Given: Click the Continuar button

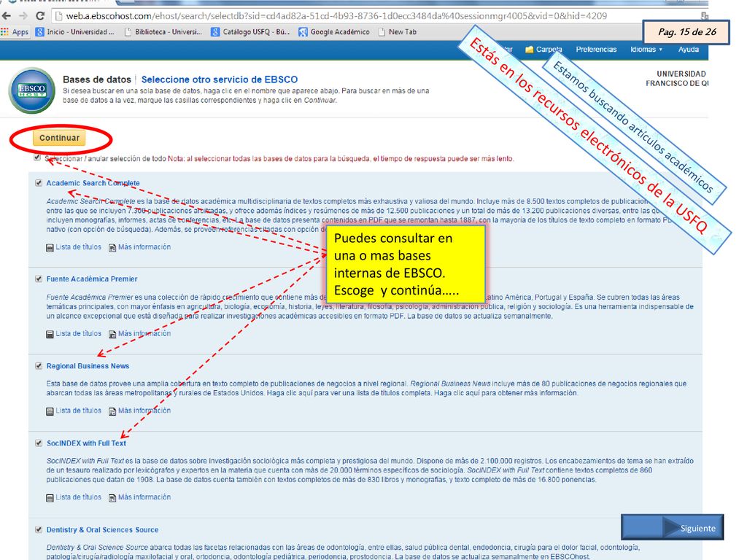Looking at the screenshot, I should [59, 138].
